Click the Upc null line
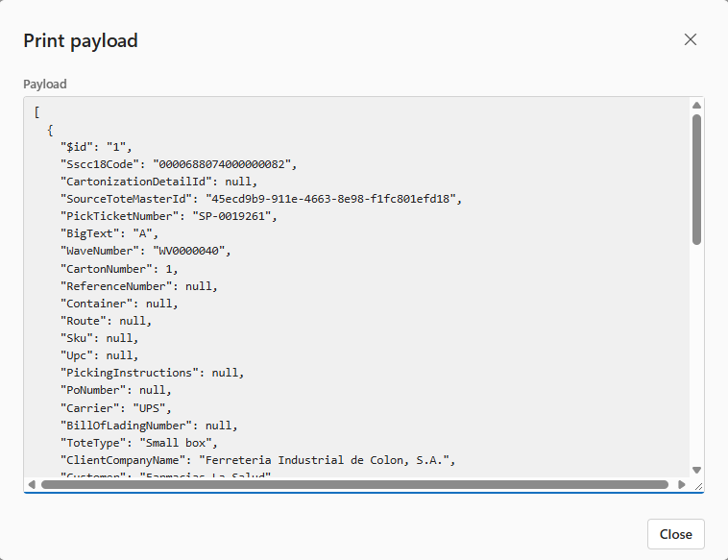Screen dimensions: 728x560 point(99,355)
